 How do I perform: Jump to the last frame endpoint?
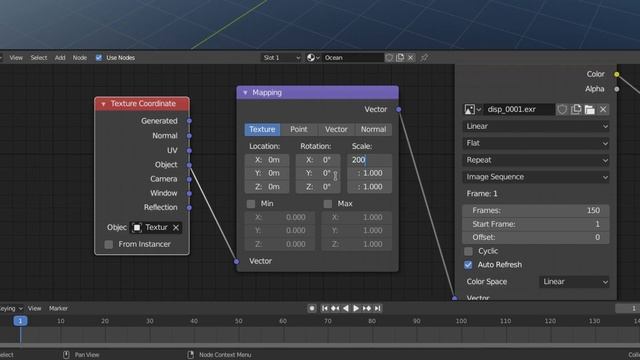(x=378, y=308)
